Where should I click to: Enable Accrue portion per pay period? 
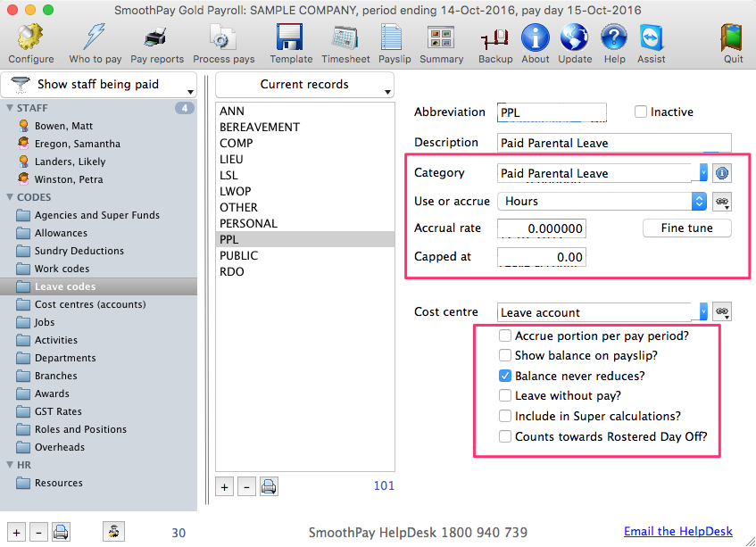[x=505, y=336]
